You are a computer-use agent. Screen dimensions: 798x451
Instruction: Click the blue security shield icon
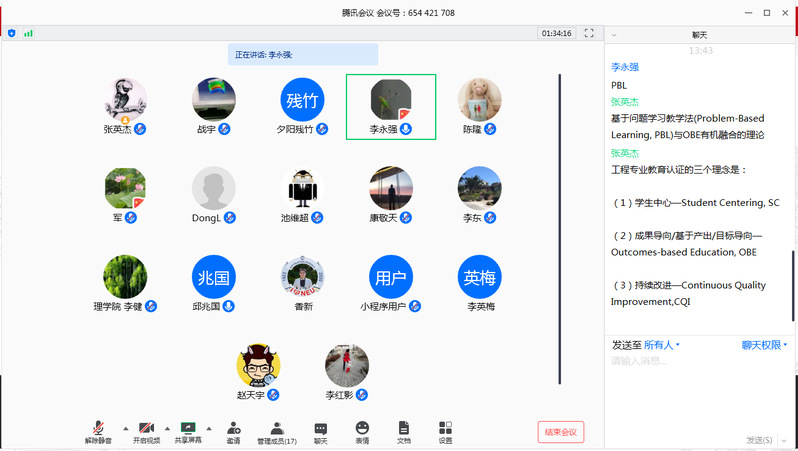tap(12, 33)
